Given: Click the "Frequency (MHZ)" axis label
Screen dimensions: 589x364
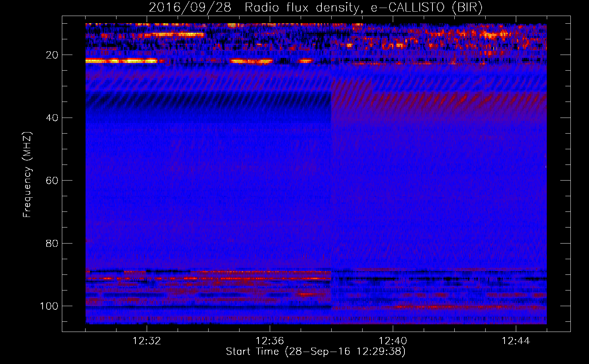Looking at the screenshot, I should click(x=27, y=175).
